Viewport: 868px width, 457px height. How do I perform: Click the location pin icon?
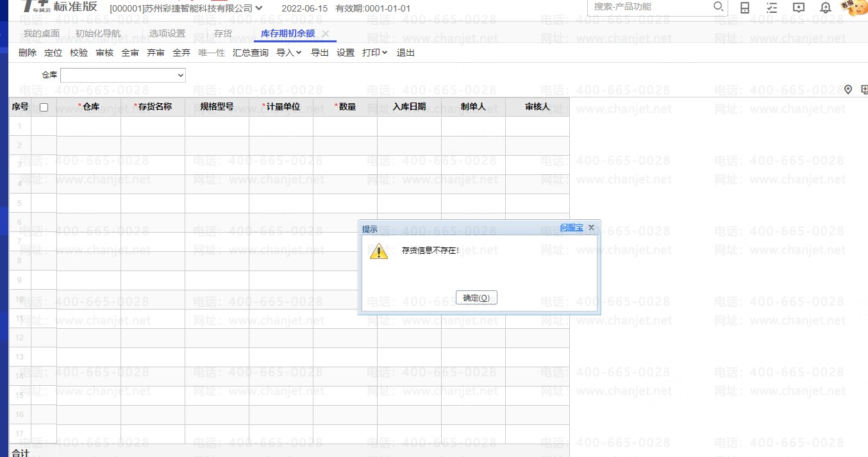click(848, 89)
